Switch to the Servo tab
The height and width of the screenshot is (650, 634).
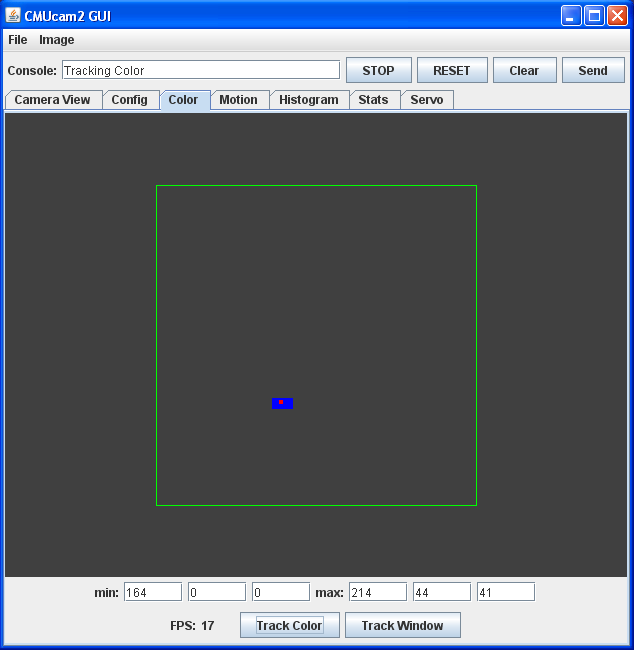coord(427,100)
